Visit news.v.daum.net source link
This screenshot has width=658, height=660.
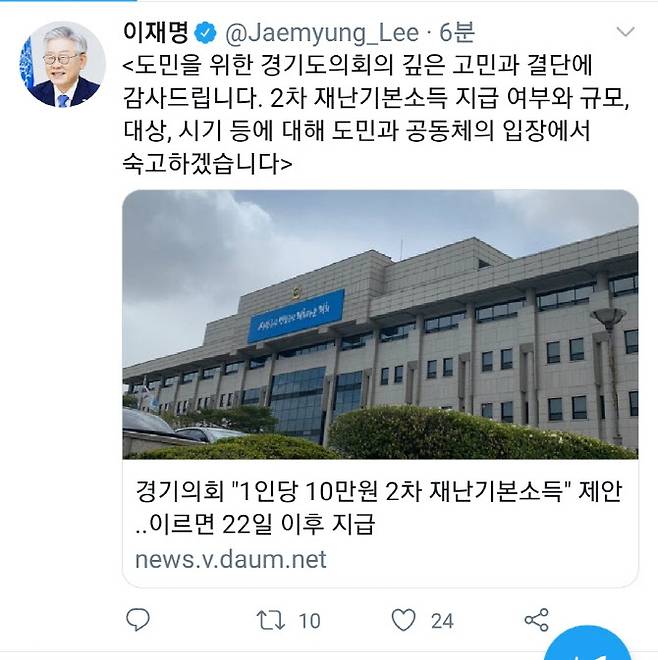coord(231,559)
